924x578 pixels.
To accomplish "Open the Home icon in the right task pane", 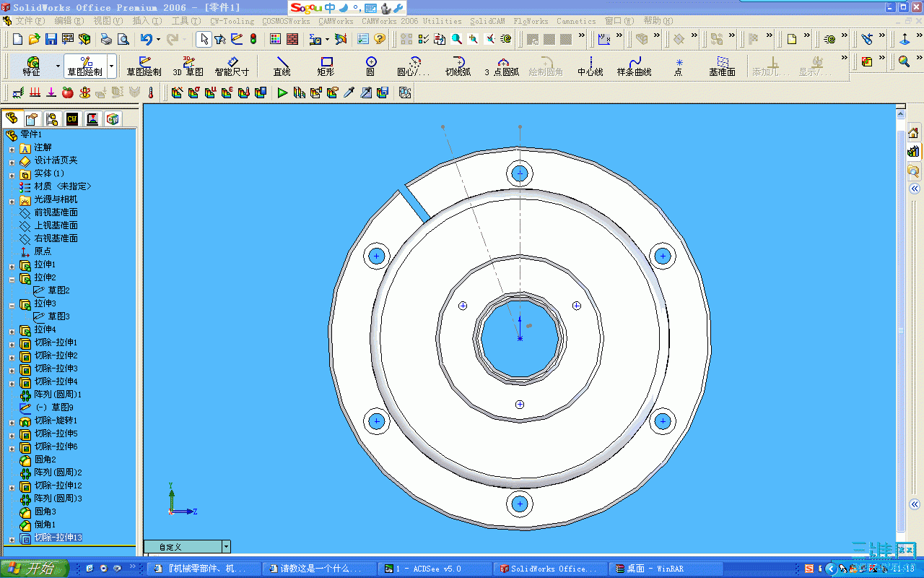I will pos(913,132).
